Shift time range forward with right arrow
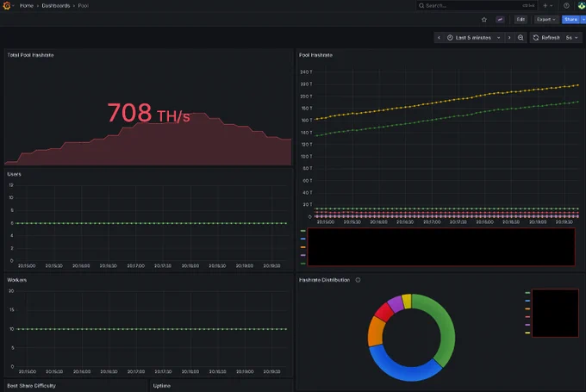The image size is (586, 392). (509, 38)
